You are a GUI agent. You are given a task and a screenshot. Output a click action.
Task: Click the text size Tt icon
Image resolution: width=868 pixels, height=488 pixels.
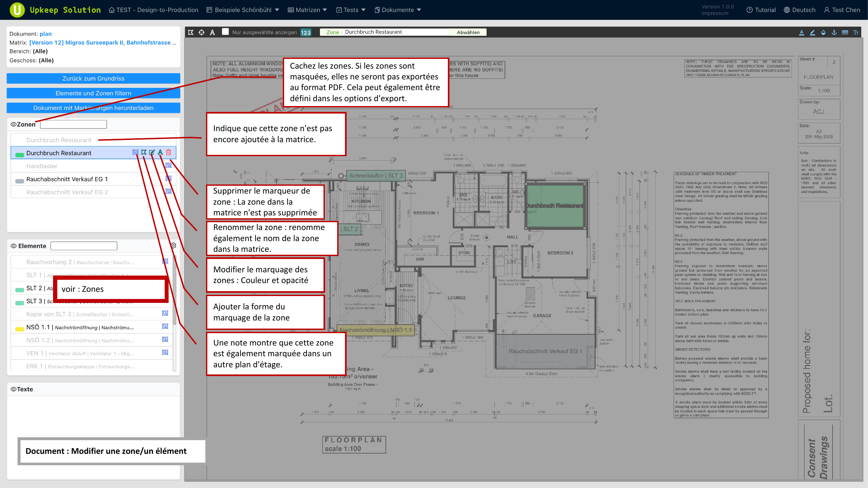pyautogui.click(x=856, y=32)
